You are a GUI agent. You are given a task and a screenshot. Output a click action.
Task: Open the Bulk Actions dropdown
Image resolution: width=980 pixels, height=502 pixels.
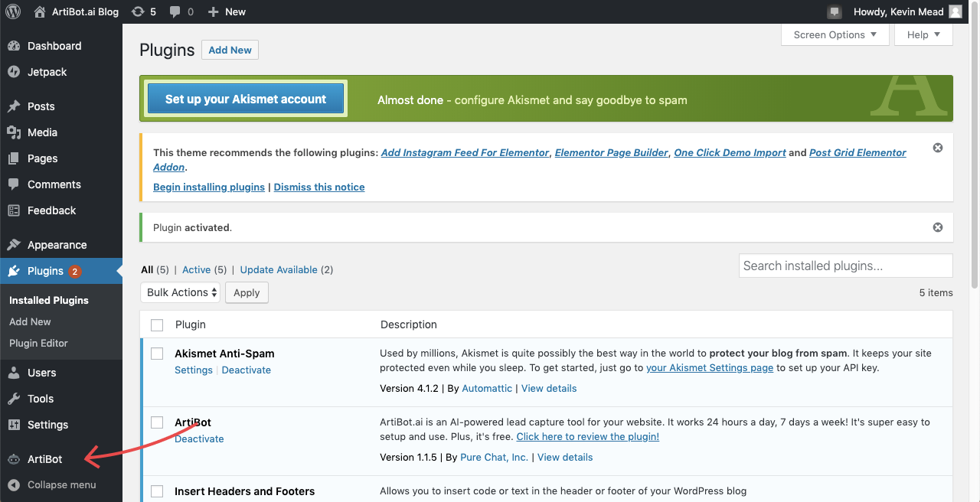(x=180, y=292)
